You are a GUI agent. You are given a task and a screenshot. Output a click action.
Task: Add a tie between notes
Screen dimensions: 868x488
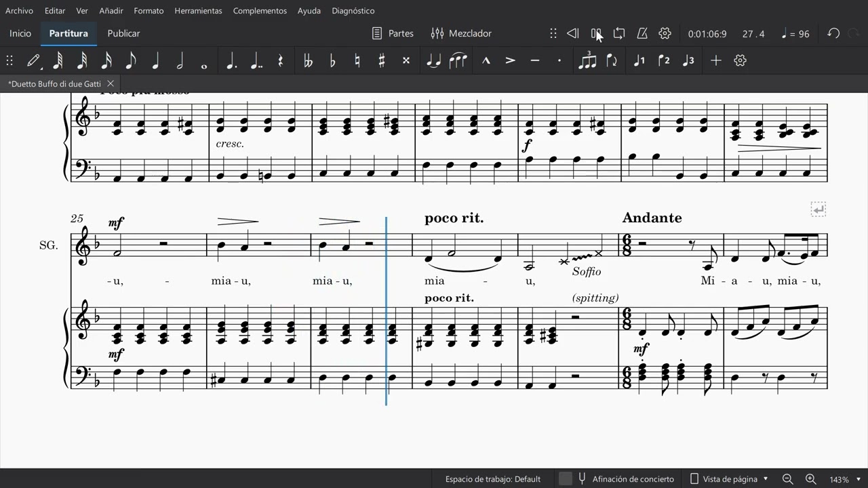click(433, 60)
